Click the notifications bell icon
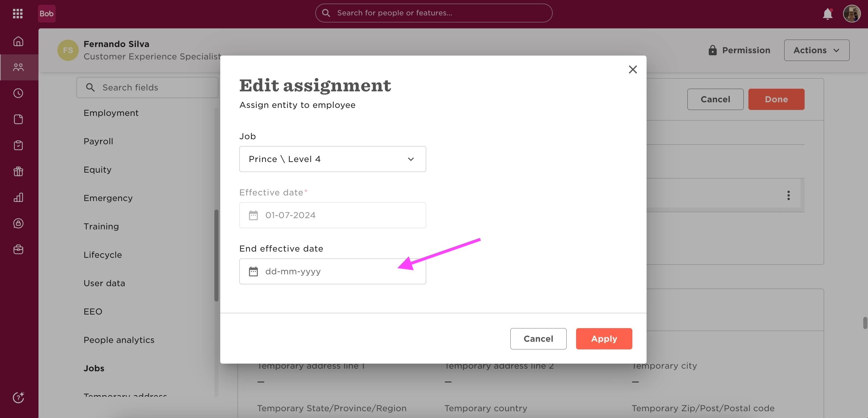This screenshot has width=868, height=418. click(x=827, y=14)
